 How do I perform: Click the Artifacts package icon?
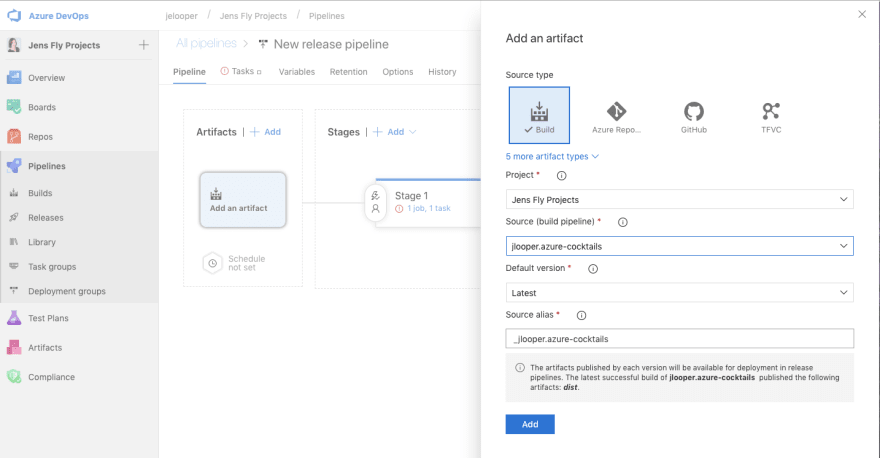[x=14, y=347]
